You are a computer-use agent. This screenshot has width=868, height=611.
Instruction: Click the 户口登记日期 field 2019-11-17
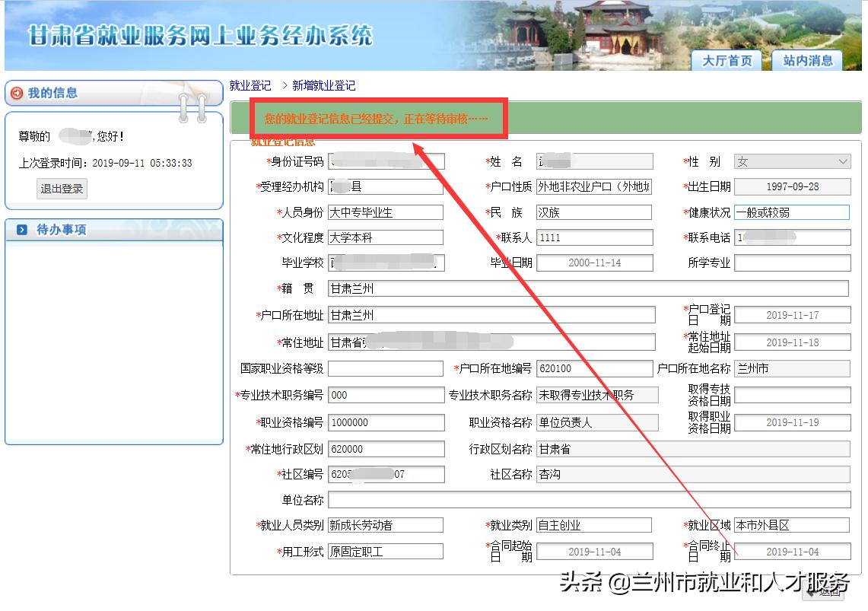[792, 315]
